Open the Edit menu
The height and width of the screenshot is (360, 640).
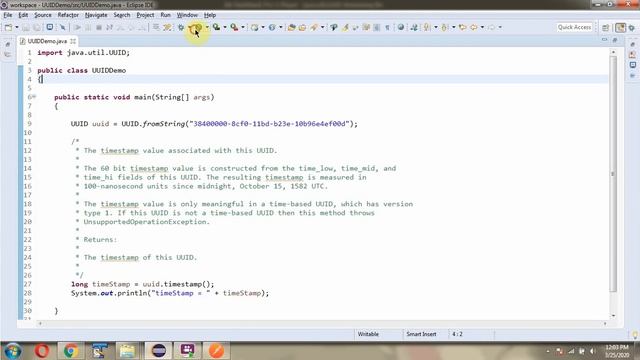(23, 15)
